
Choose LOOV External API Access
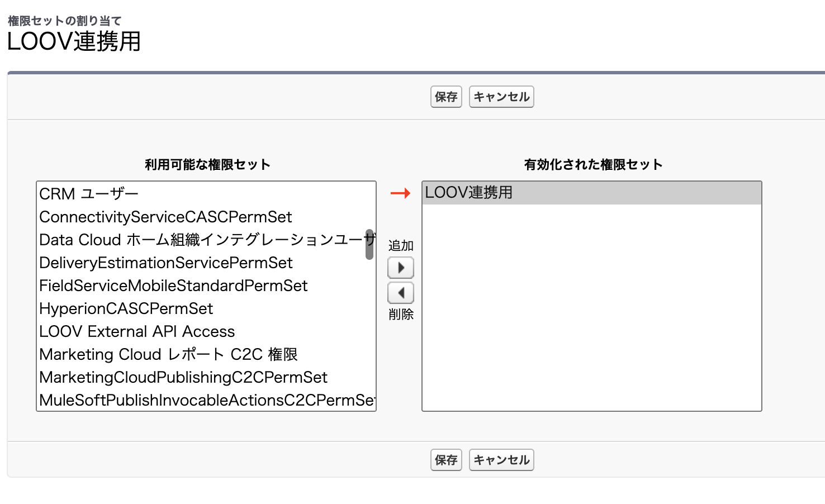click(137, 331)
